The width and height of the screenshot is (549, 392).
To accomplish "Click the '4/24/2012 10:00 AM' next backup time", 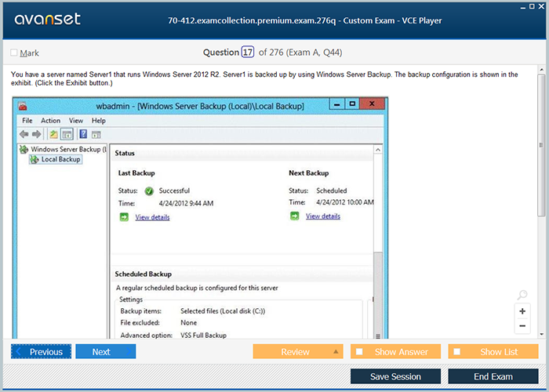I will (344, 202).
